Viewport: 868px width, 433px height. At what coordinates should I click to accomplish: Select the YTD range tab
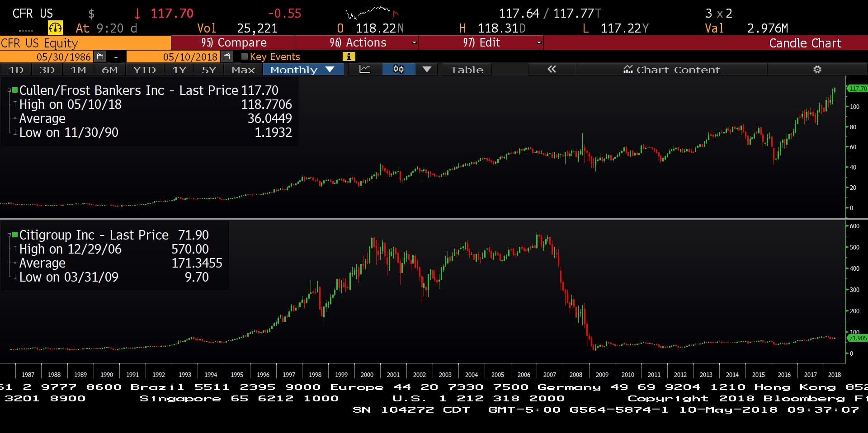(x=144, y=70)
